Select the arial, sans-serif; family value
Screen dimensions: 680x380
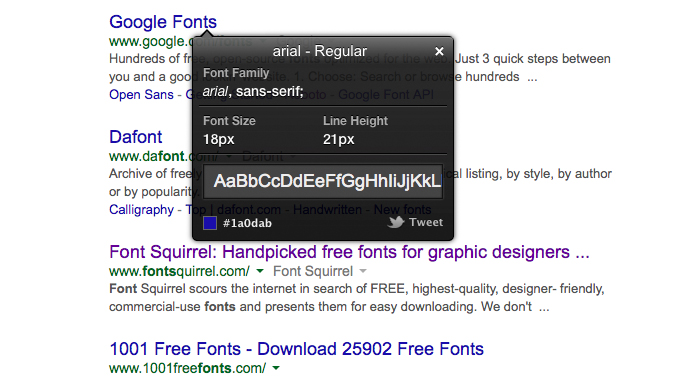pyautogui.click(x=253, y=92)
